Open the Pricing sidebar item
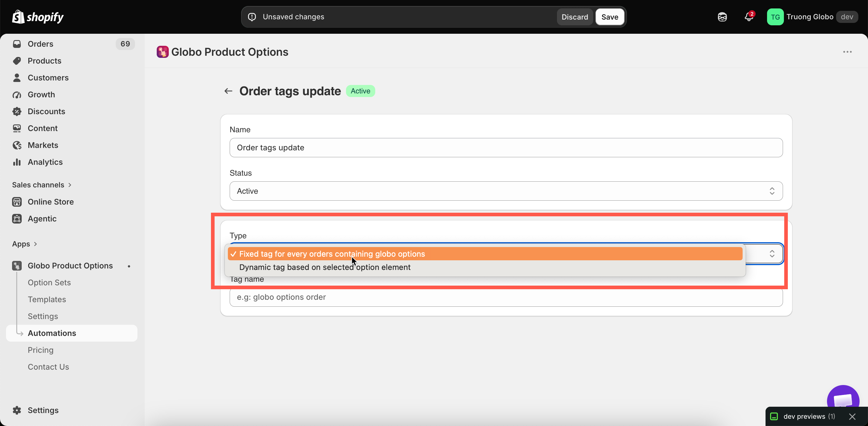Image resolution: width=868 pixels, height=426 pixels. [40, 350]
